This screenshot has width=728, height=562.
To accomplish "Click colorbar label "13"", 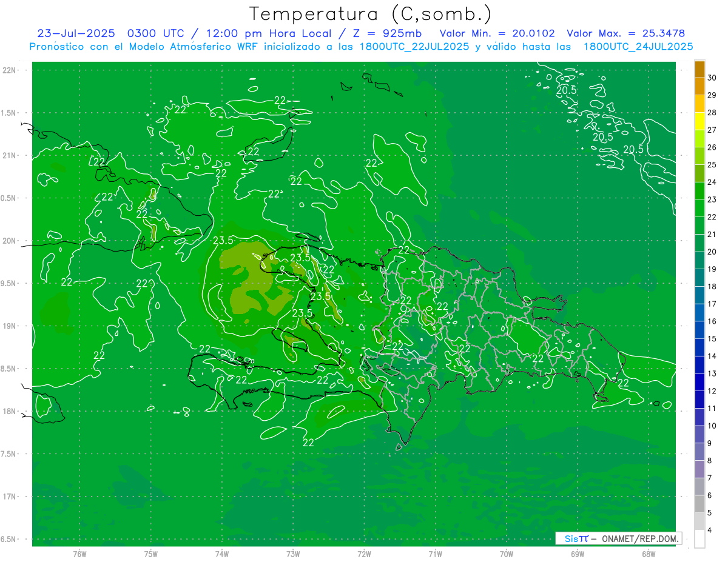I will pos(712,373).
